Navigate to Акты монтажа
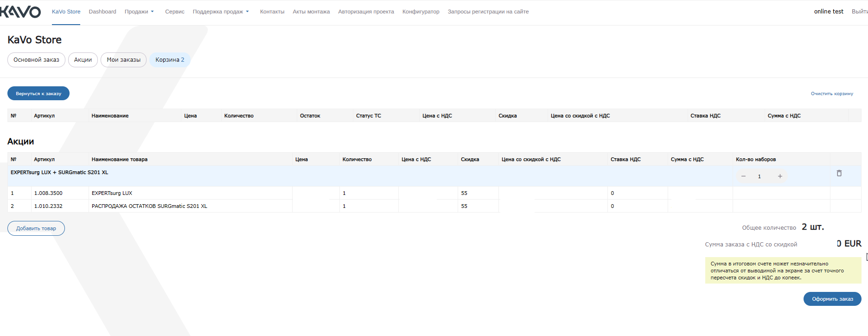This screenshot has width=868, height=336. (311, 12)
